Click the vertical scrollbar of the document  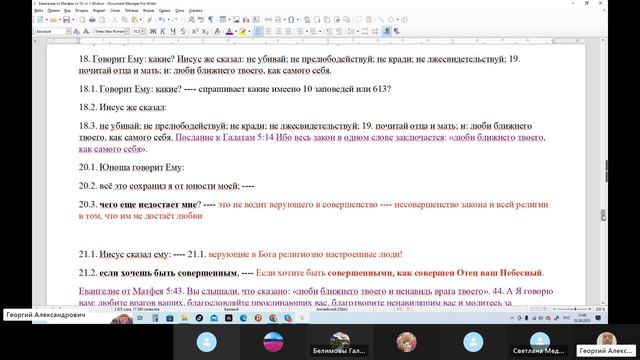click(604, 171)
